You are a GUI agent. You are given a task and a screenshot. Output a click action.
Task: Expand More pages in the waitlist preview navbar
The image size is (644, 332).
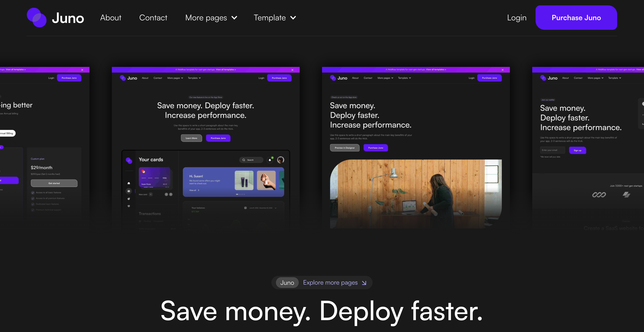pyautogui.click(x=595, y=78)
